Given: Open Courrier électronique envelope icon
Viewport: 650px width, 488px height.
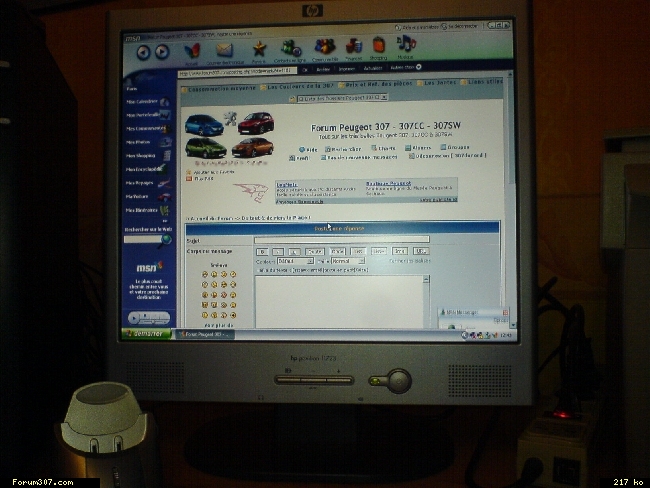Looking at the screenshot, I should pos(224,51).
